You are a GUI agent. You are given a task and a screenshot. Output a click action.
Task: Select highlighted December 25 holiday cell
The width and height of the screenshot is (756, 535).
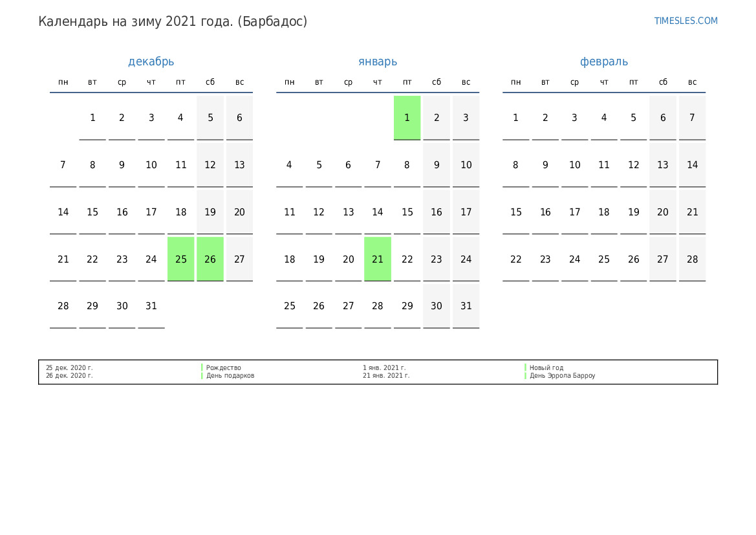point(181,259)
